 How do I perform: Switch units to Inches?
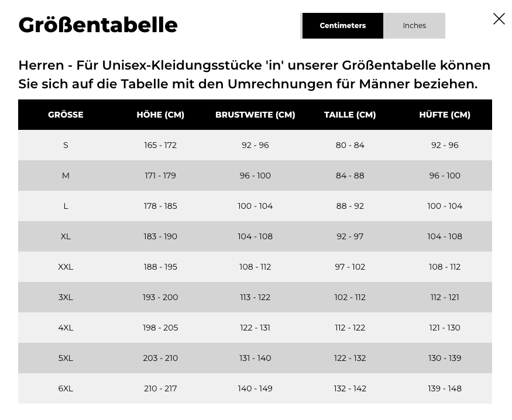(414, 26)
